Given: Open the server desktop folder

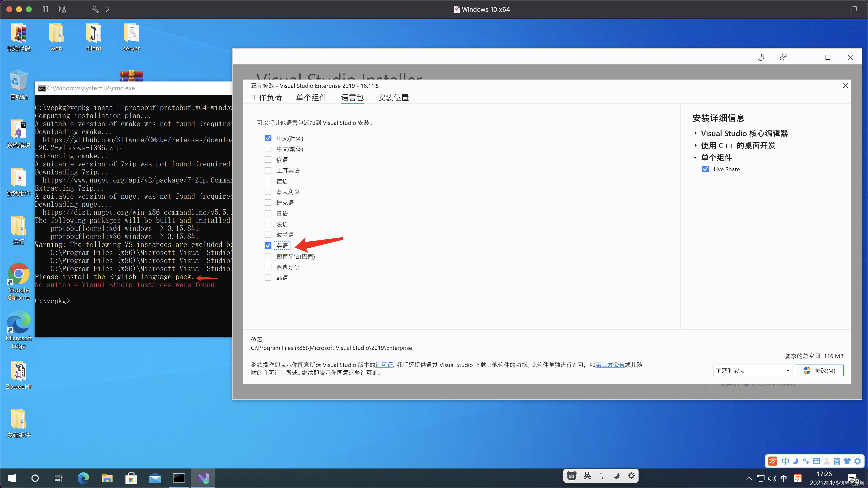Looking at the screenshot, I should [x=131, y=37].
